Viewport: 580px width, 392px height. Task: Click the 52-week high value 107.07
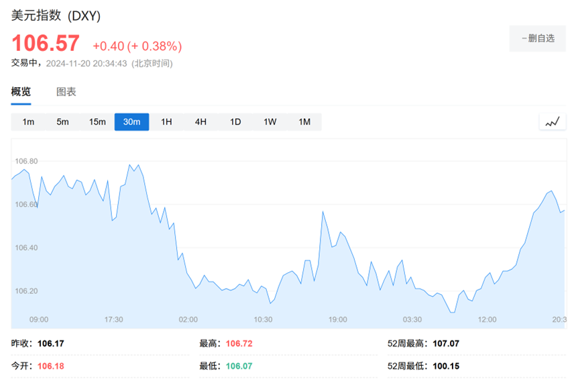point(445,344)
